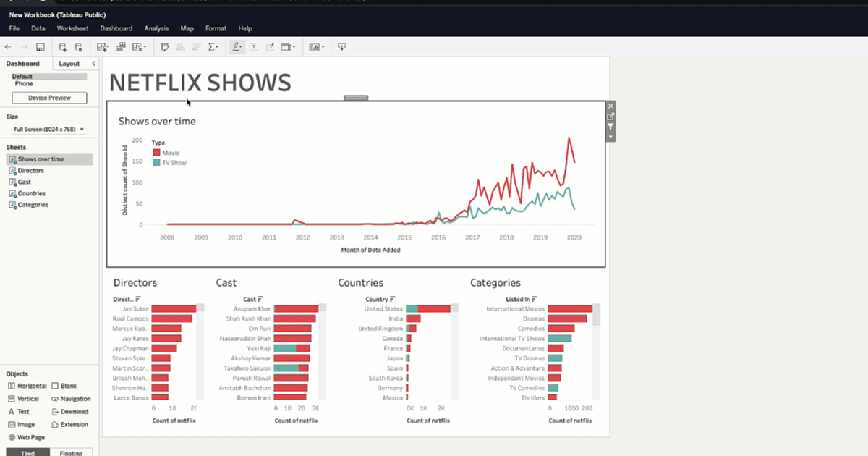Switch object placement to Floating
Viewport: 868px width, 456px height.
[72, 452]
